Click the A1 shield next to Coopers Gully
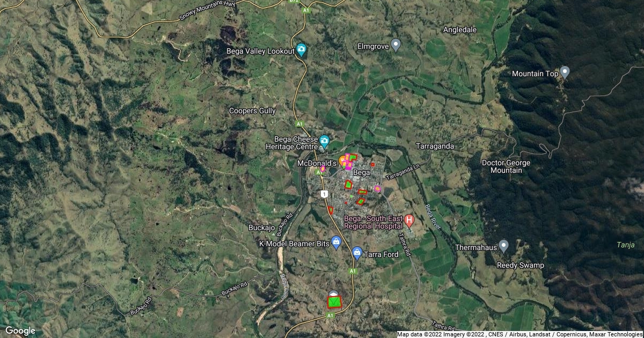The image size is (644, 338). (x=301, y=124)
